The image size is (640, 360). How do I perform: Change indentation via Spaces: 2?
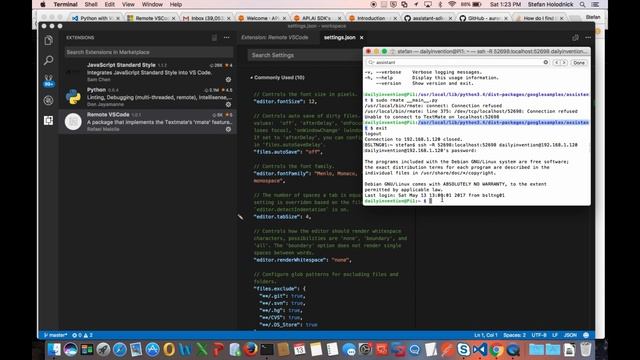click(x=514, y=335)
